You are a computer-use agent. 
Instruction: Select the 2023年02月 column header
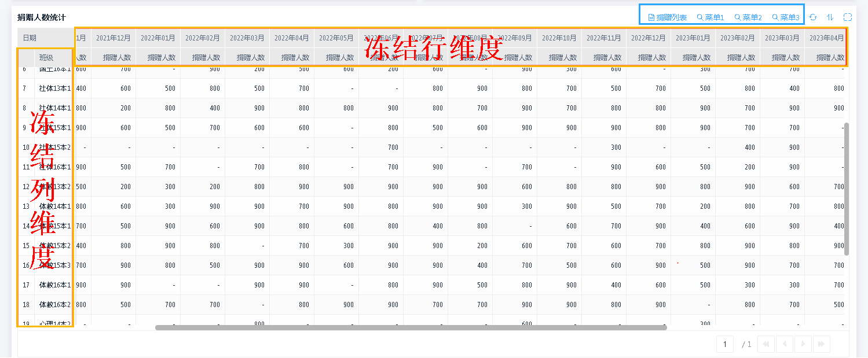pos(738,38)
